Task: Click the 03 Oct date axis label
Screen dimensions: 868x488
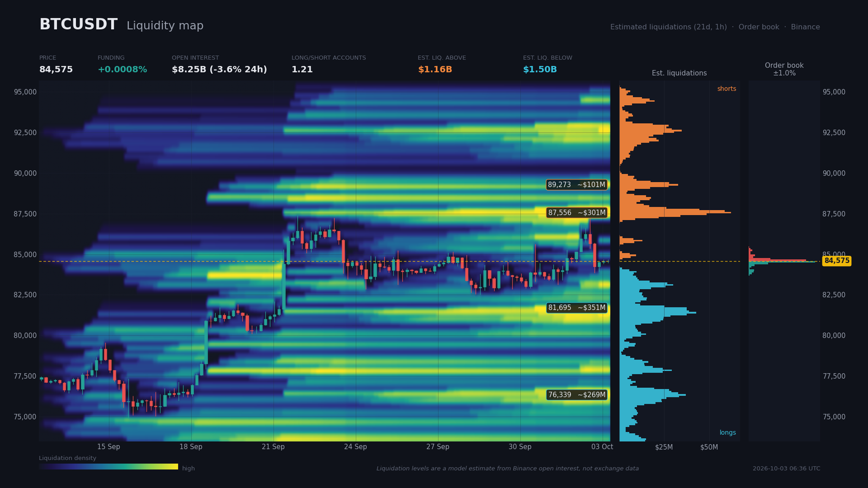Action: click(602, 447)
